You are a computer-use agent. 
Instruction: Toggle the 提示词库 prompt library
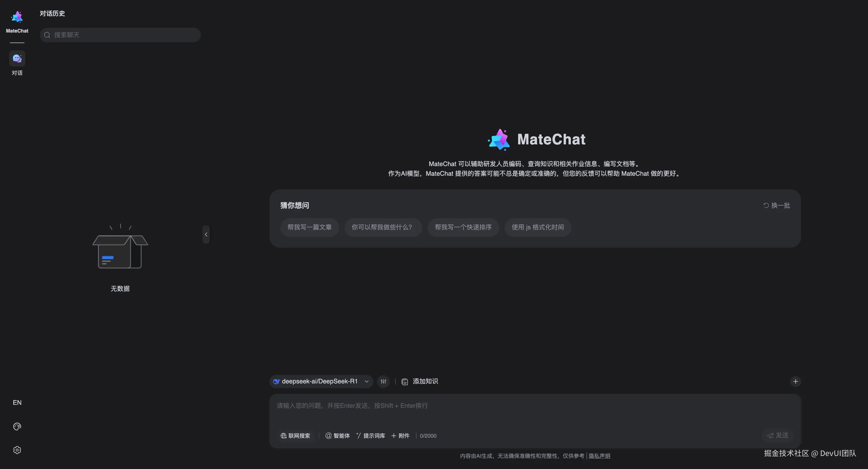pyautogui.click(x=371, y=435)
